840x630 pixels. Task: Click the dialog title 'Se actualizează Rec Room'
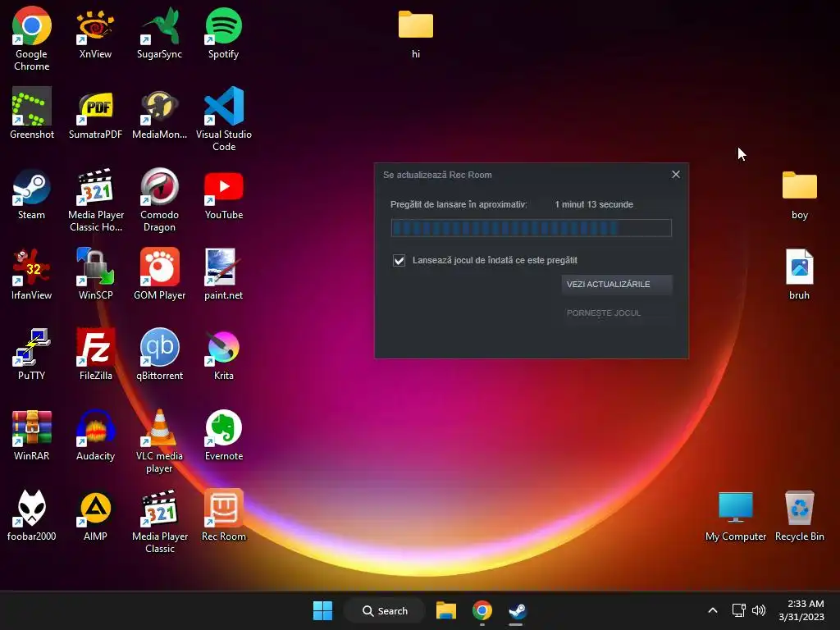click(437, 175)
